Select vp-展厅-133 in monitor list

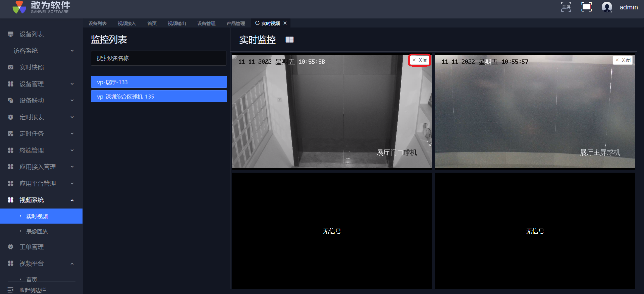coord(159,82)
